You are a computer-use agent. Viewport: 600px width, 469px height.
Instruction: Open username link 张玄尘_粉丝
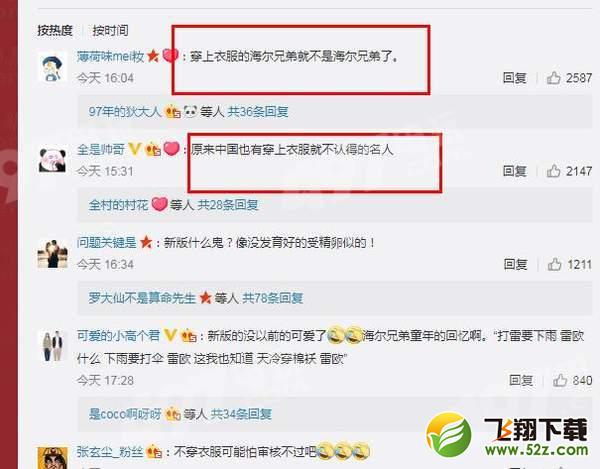click(110, 452)
